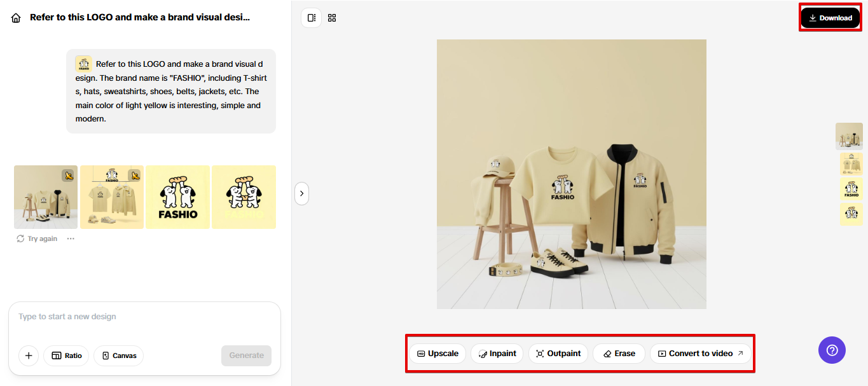Open the help question-mark icon
Viewport: 868px width, 386px height.
(832, 350)
